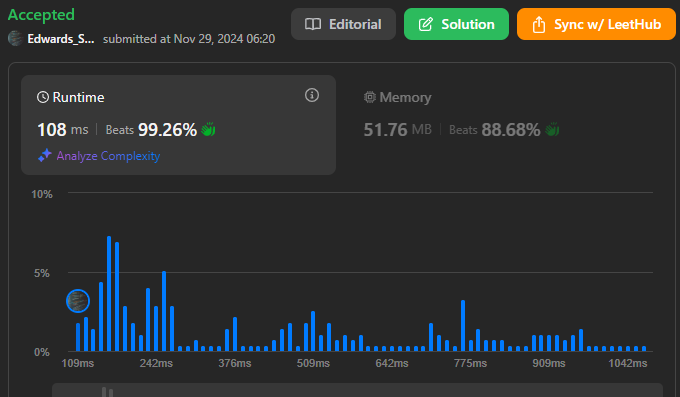Click the 10% y-axis label
This screenshot has width=680, height=397.
[x=42, y=194]
